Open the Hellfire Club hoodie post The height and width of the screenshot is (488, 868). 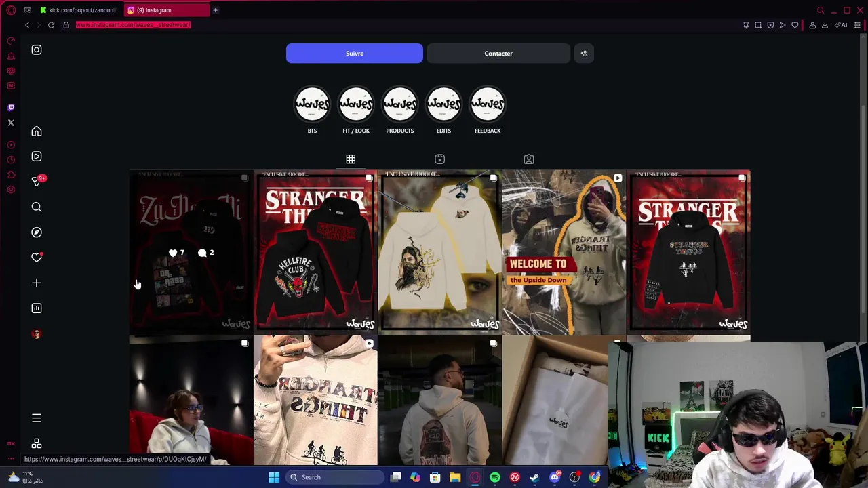tap(315, 252)
